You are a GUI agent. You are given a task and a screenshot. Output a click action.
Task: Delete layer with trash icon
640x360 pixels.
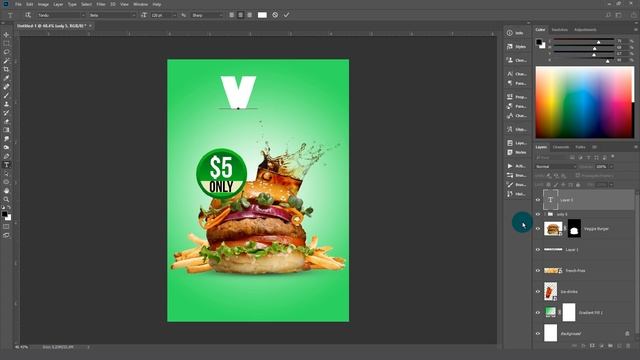[628, 346]
